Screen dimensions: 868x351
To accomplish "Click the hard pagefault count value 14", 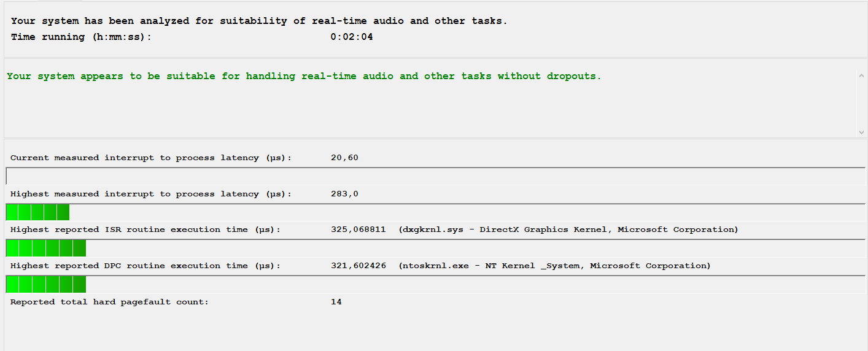I will click(x=336, y=302).
